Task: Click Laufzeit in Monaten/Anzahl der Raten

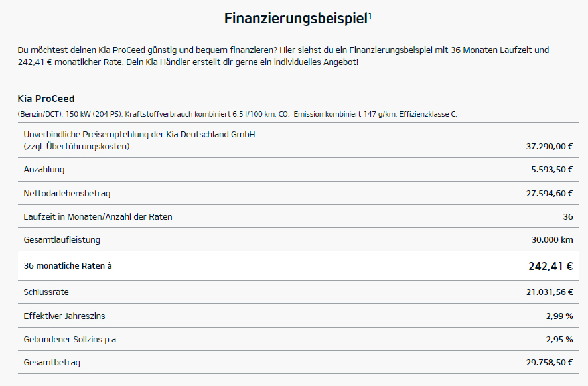Action: click(98, 217)
